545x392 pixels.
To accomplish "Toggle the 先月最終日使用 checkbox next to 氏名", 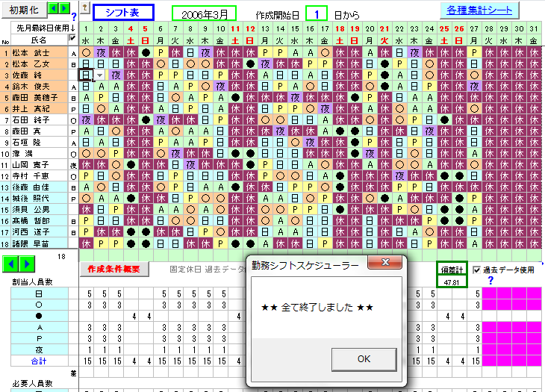I will click(x=72, y=38).
